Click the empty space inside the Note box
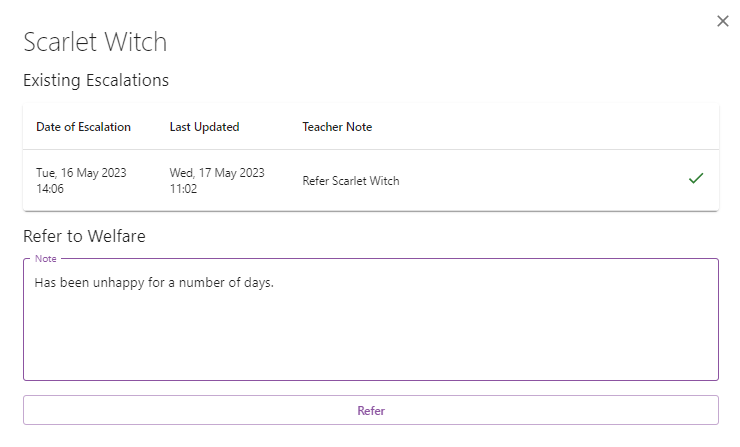Image resolution: width=740 pixels, height=447 pixels. click(370, 335)
